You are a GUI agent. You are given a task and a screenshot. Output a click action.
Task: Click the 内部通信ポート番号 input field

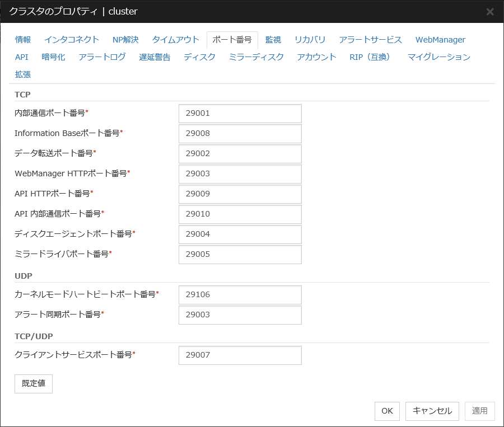tap(240, 113)
